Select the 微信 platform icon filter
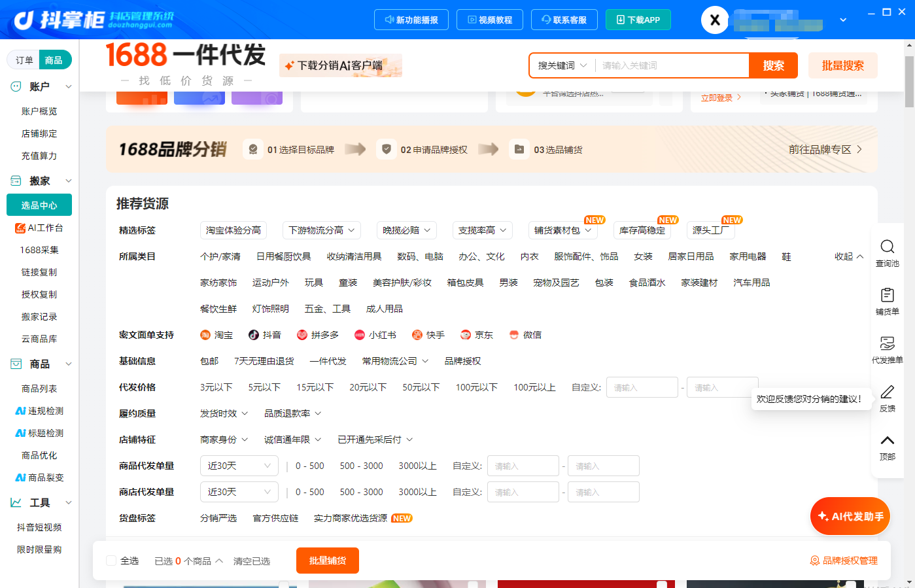 click(x=514, y=335)
